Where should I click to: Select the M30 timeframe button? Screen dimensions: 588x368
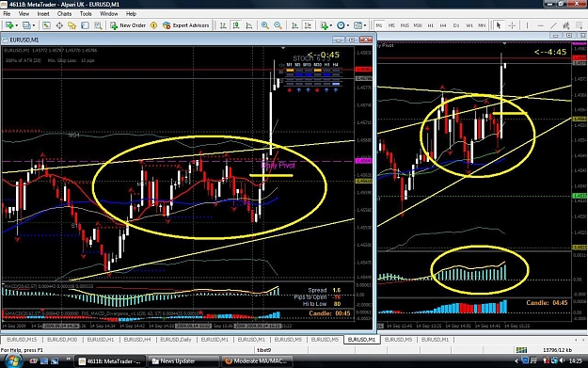418,25
